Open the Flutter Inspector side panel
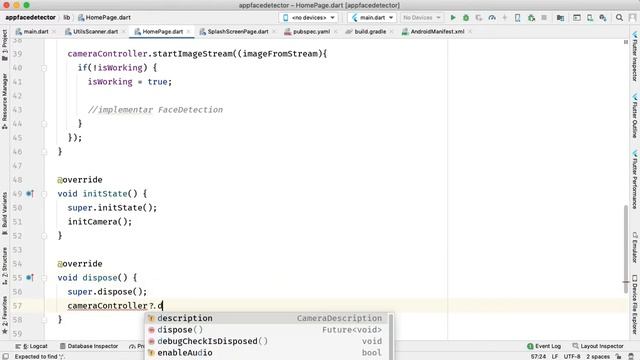The width and height of the screenshot is (640, 360). tap(635, 56)
